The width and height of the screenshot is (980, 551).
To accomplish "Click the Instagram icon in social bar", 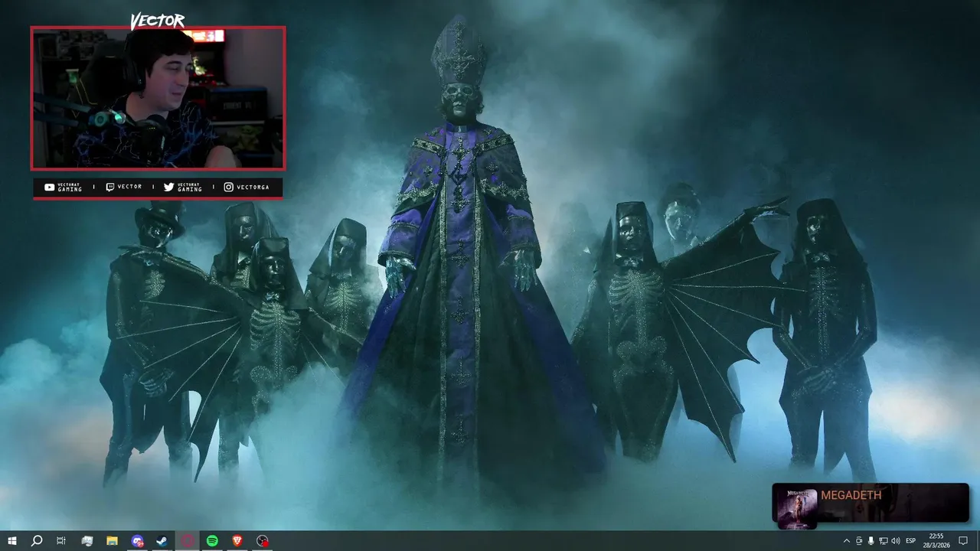I will [228, 187].
